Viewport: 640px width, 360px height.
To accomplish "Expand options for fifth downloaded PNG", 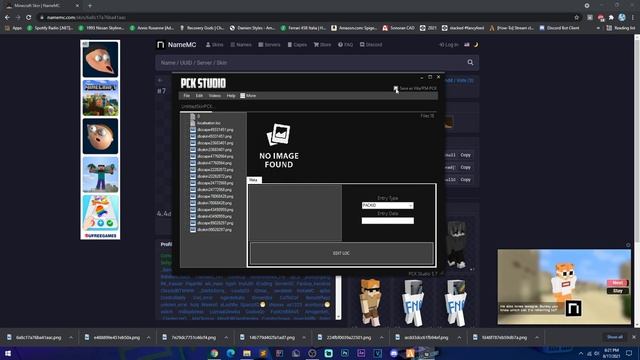I will pos(382,338).
